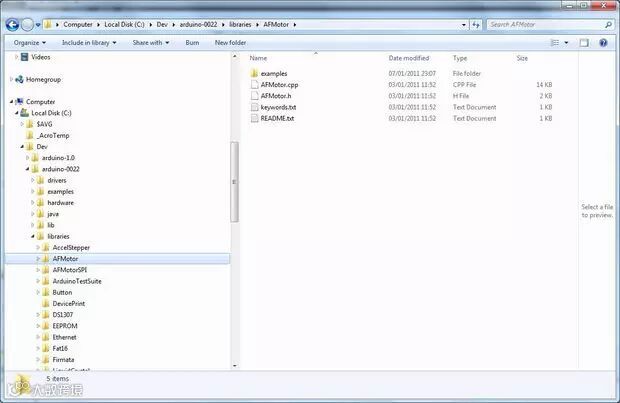This screenshot has width=620, height=403.
Task: Select Dev in the address breadcrumb
Action: (x=162, y=25)
